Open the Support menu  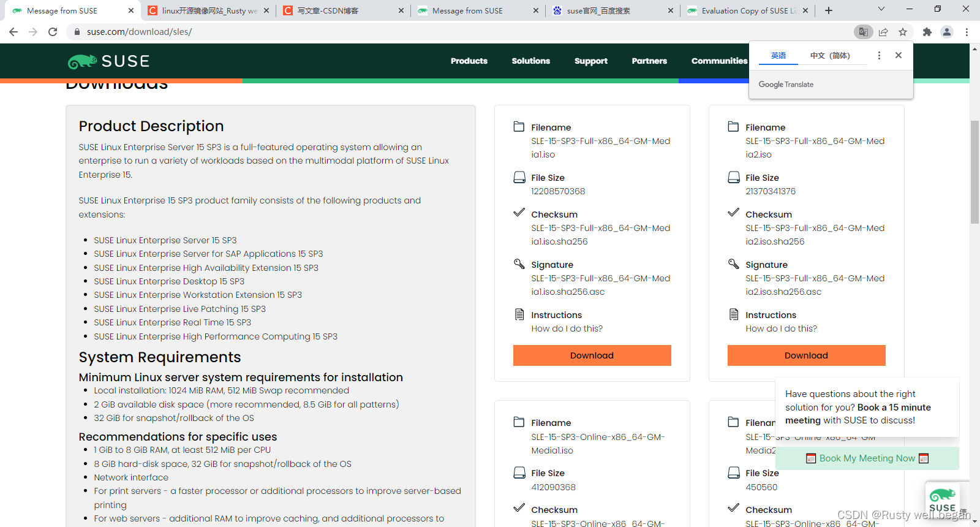coord(591,61)
